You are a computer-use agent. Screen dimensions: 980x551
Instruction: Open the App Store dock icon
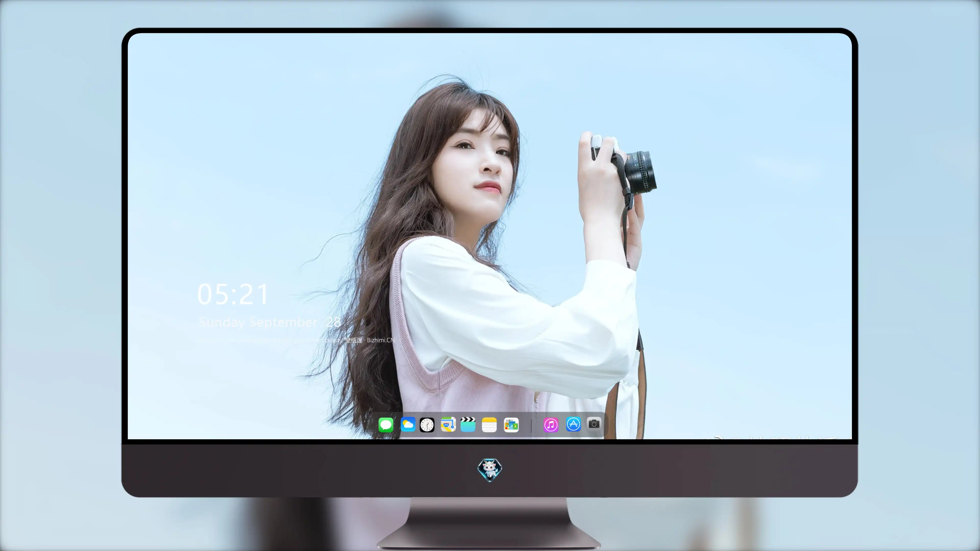tap(573, 424)
